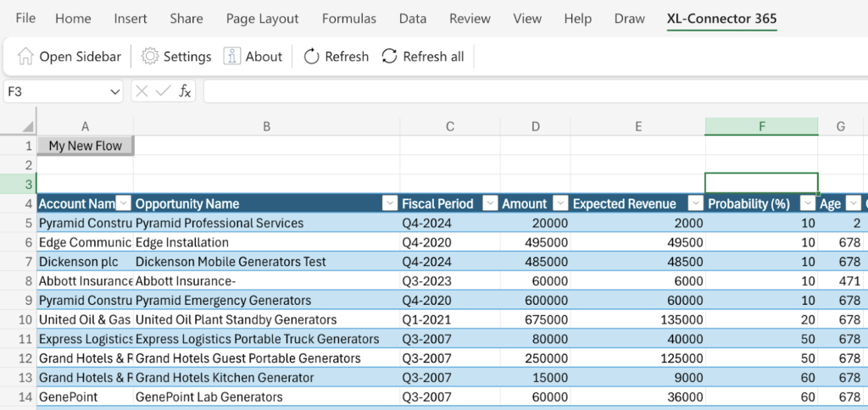Expand the Name Box dropdown arrow

(x=115, y=91)
